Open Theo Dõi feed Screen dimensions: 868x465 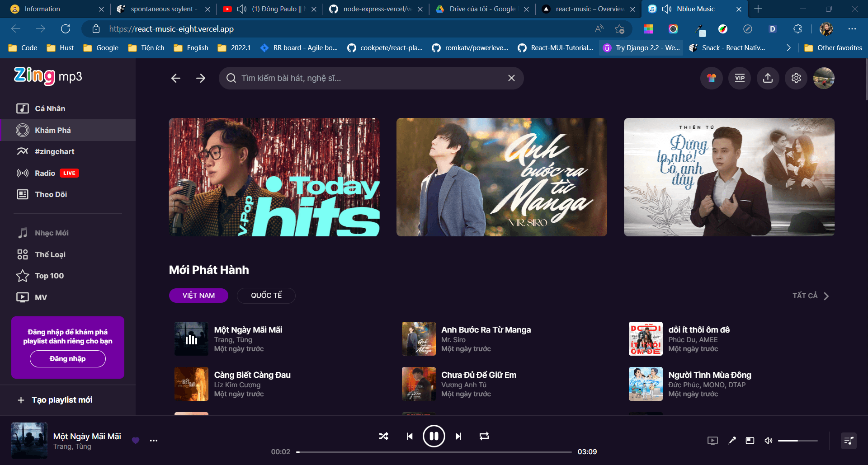pyautogui.click(x=68, y=194)
